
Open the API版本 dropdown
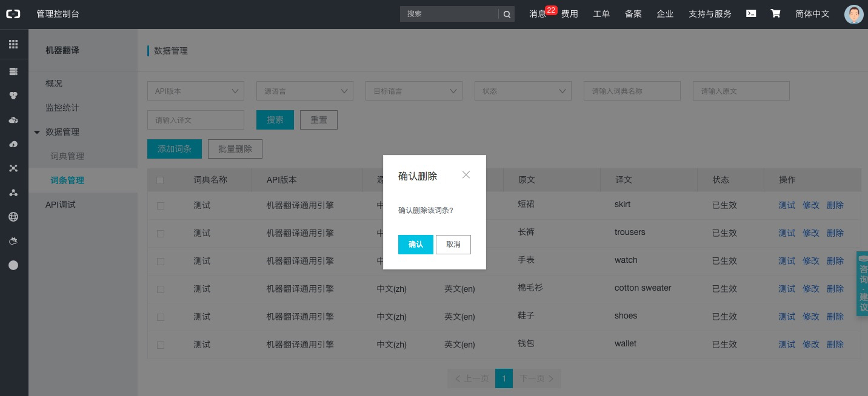coord(196,91)
